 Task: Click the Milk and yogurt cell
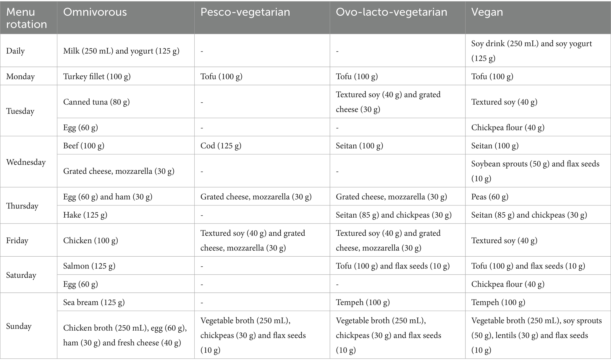click(121, 51)
